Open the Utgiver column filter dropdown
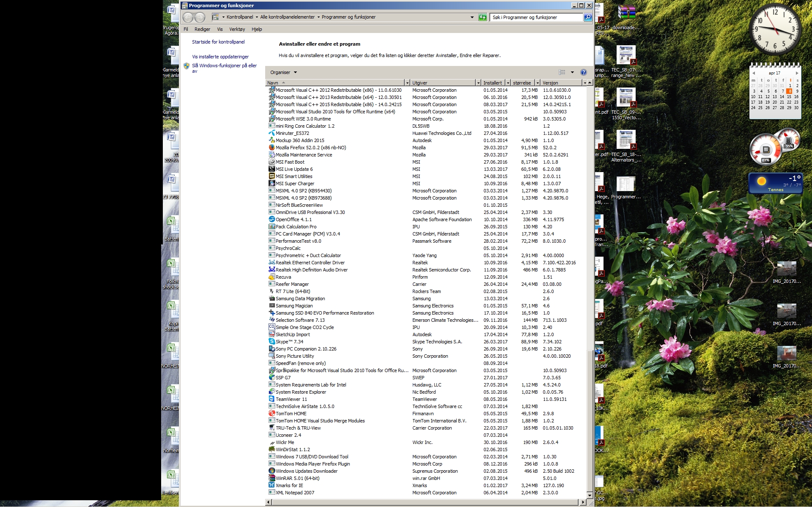This screenshot has width=812, height=507. [478, 83]
